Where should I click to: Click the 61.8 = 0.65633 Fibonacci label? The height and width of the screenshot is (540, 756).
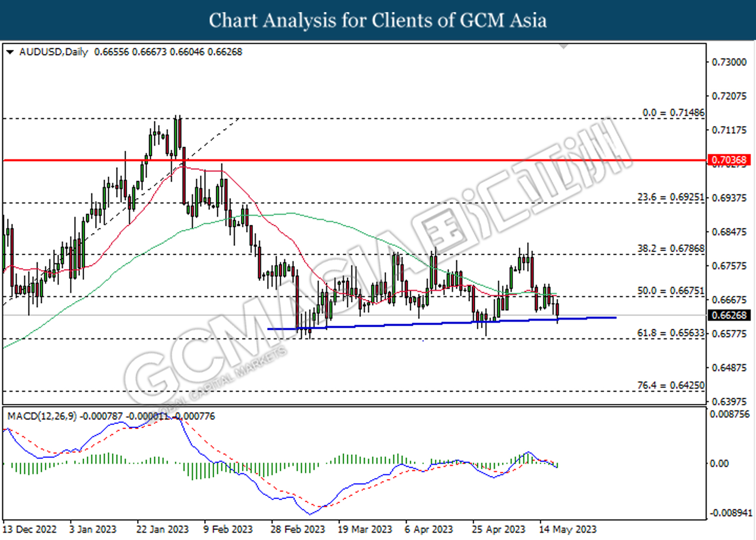point(670,333)
